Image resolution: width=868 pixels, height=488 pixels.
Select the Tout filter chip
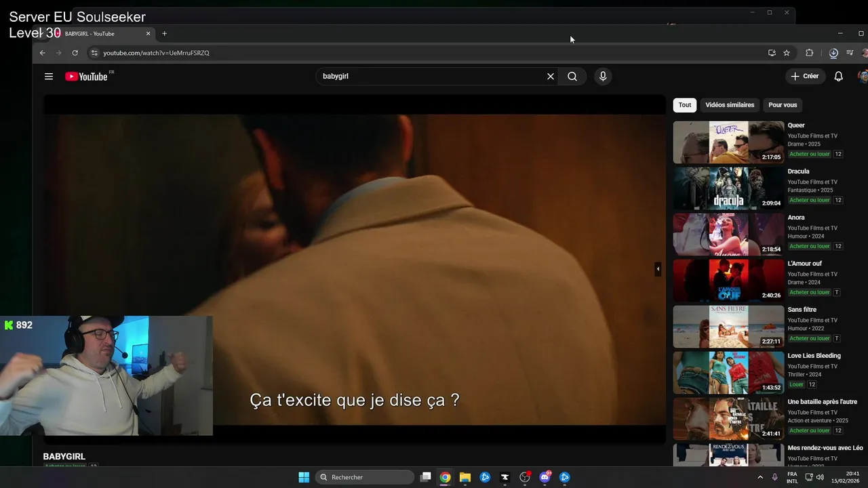click(x=685, y=105)
